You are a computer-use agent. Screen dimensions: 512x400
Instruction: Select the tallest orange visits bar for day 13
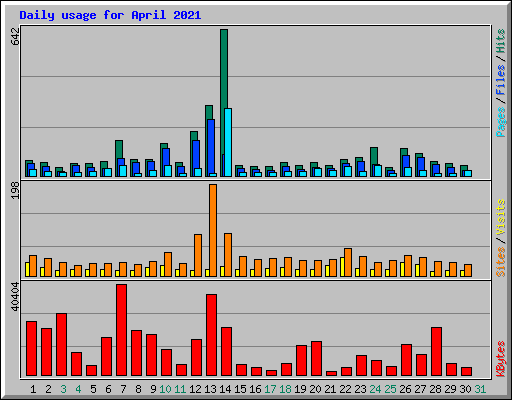pos(213,230)
